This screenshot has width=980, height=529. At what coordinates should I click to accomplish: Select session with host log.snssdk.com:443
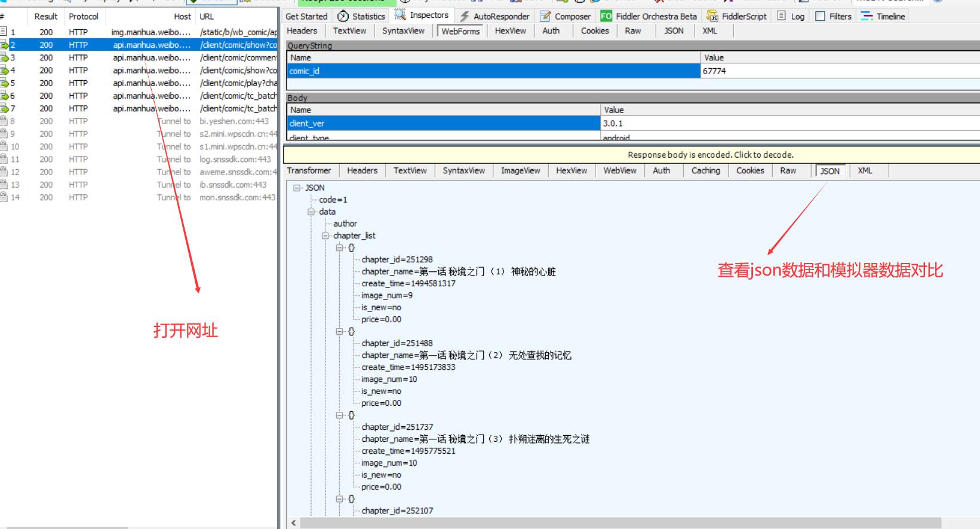139,159
